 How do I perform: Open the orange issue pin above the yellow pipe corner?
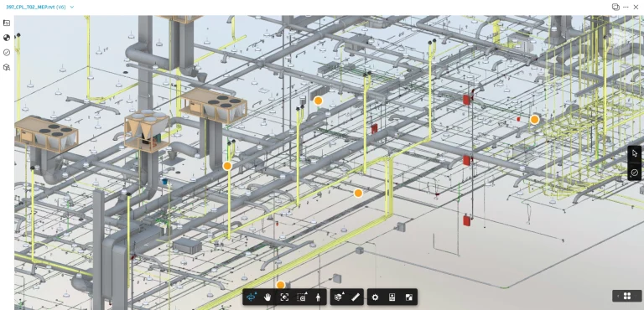coord(358,193)
